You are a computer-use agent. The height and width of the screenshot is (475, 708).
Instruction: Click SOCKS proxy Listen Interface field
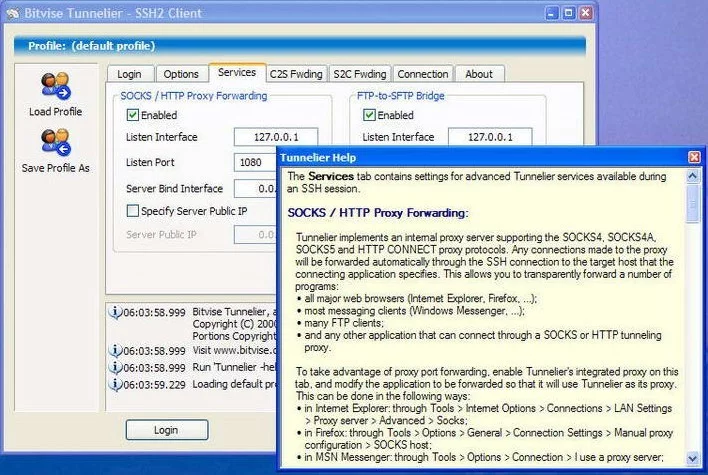click(x=276, y=137)
